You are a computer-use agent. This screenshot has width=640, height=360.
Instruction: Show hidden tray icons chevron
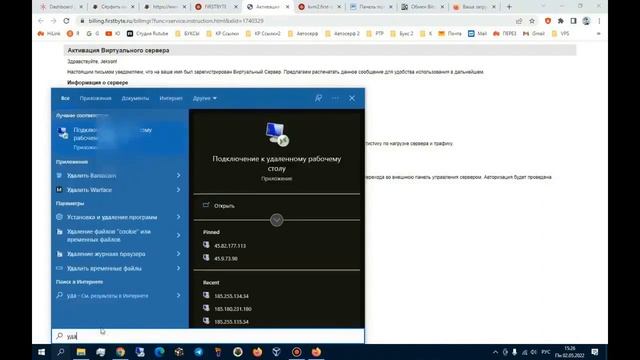[x=495, y=352]
